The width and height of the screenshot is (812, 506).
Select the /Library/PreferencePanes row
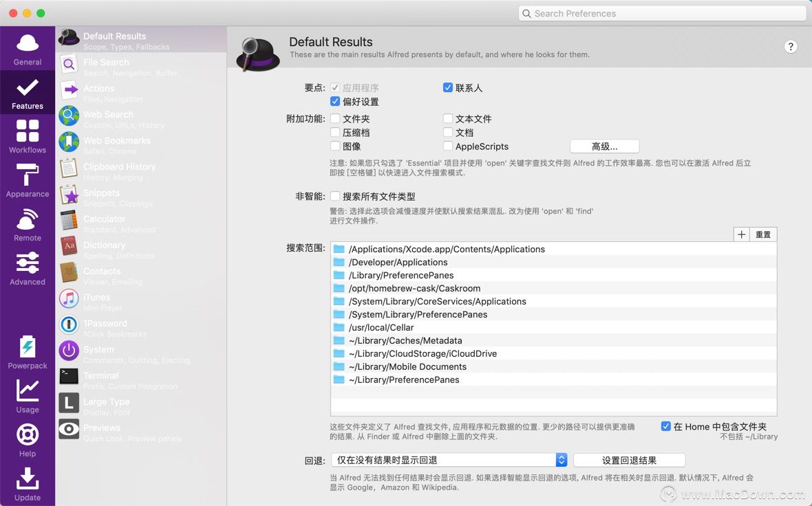coord(553,275)
